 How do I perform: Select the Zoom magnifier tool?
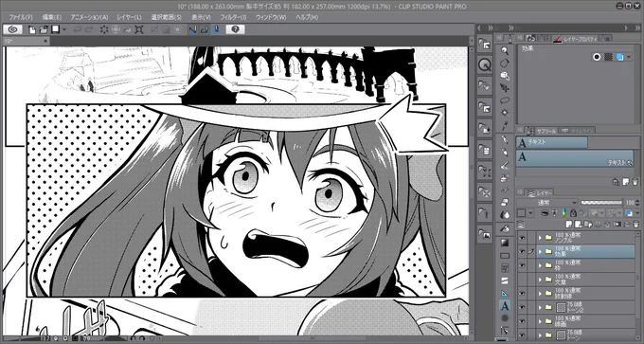[505, 50]
